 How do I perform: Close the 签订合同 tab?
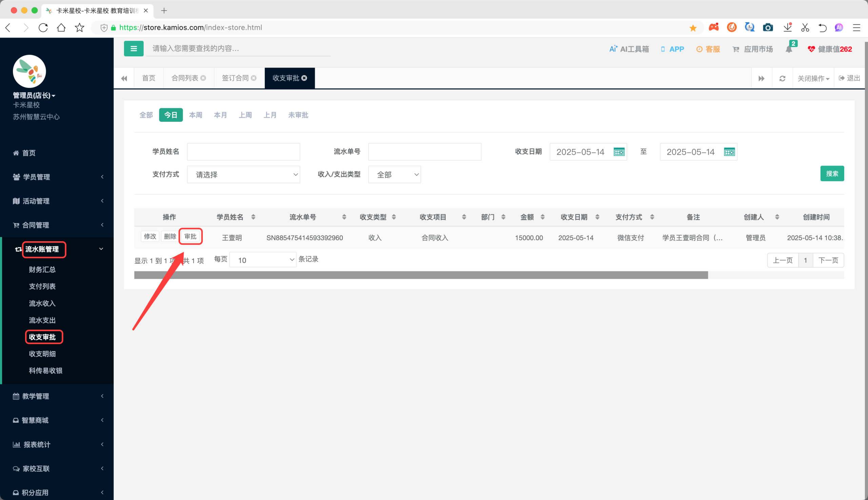click(254, 78)
